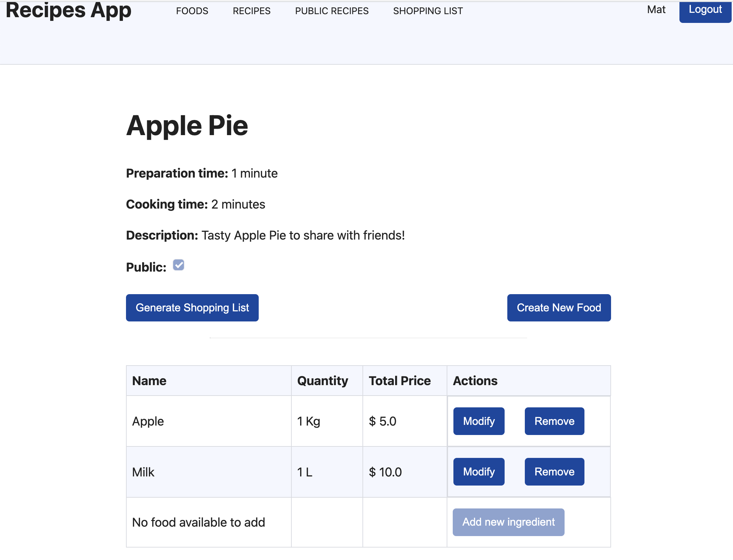The height and width of the screenshot is (560, 733).
Task: Click Remove icon for Milk ingredient
Action: click(x=555, y=471)
